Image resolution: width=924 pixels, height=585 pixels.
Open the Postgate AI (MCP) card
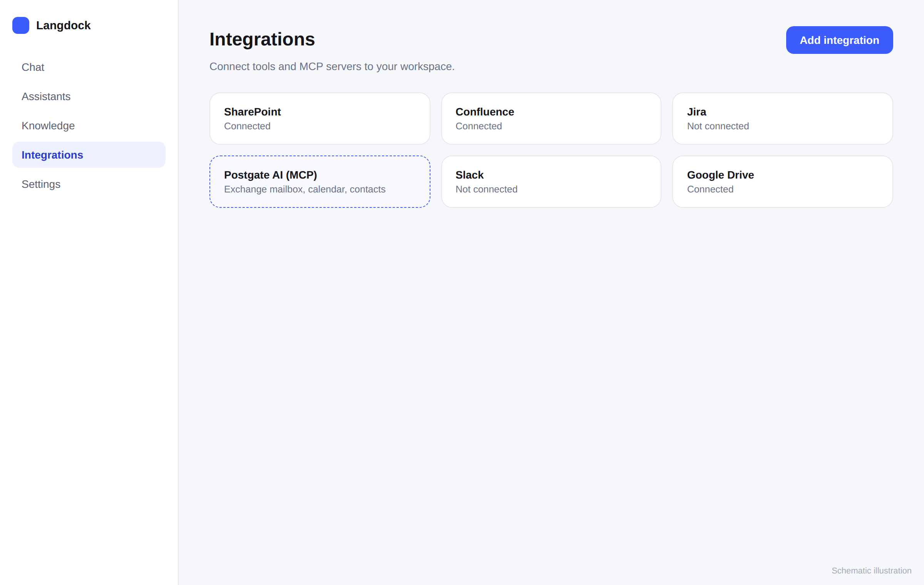[x=320, y=182]
